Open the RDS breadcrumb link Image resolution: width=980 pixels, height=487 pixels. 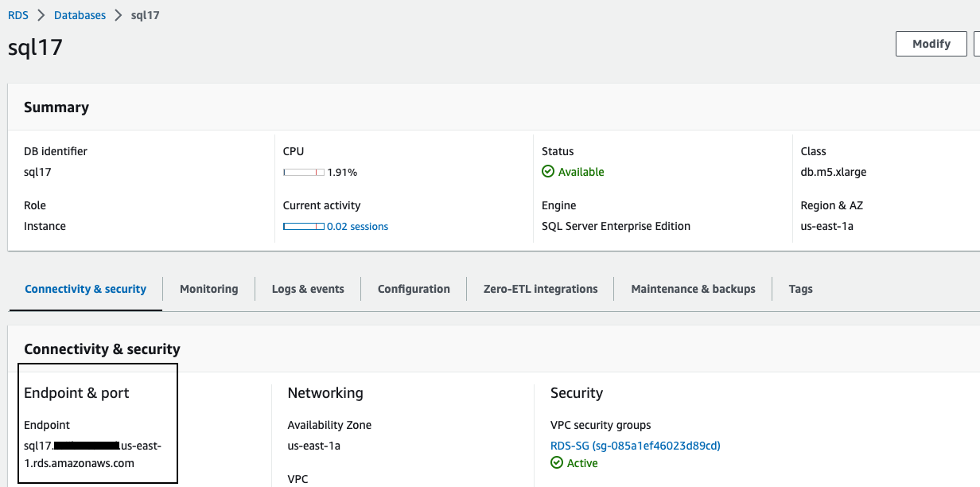(18, 15)
